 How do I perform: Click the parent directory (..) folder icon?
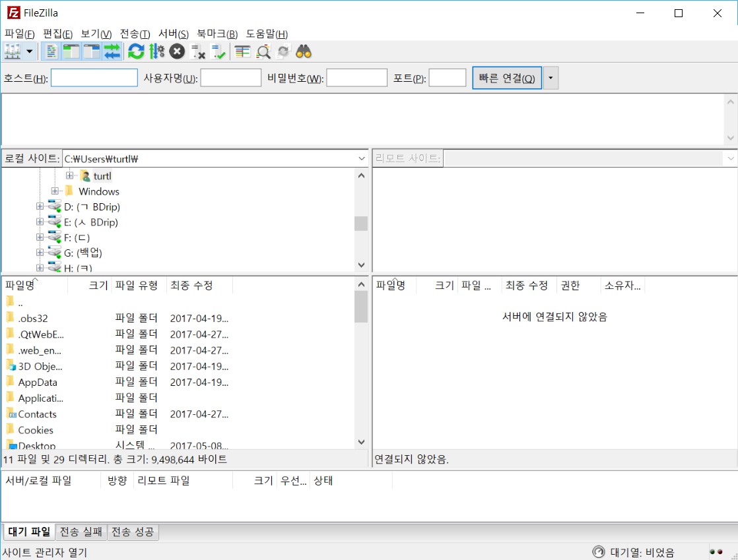pyautogui.click(x=10, y=301)
